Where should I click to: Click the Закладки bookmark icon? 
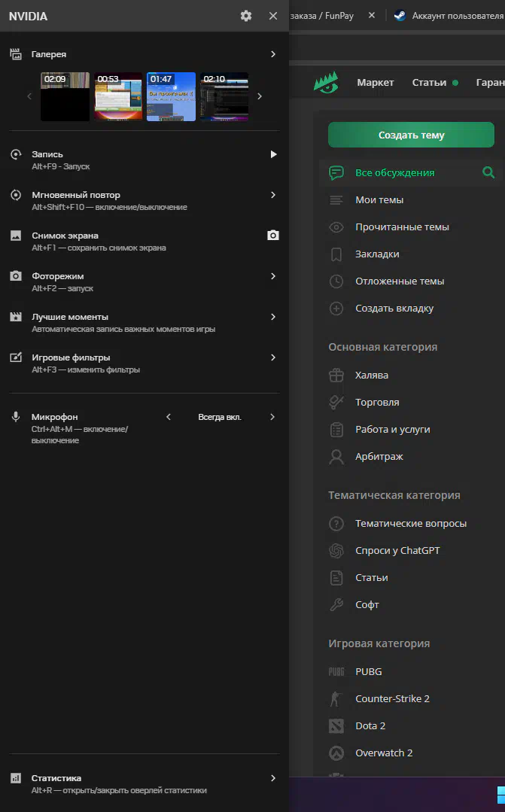(336, 254)
